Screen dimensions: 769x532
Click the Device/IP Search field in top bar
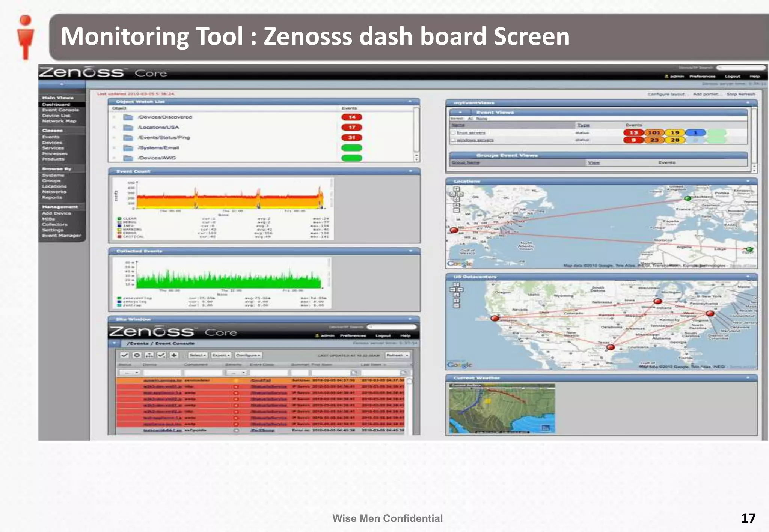741,68
